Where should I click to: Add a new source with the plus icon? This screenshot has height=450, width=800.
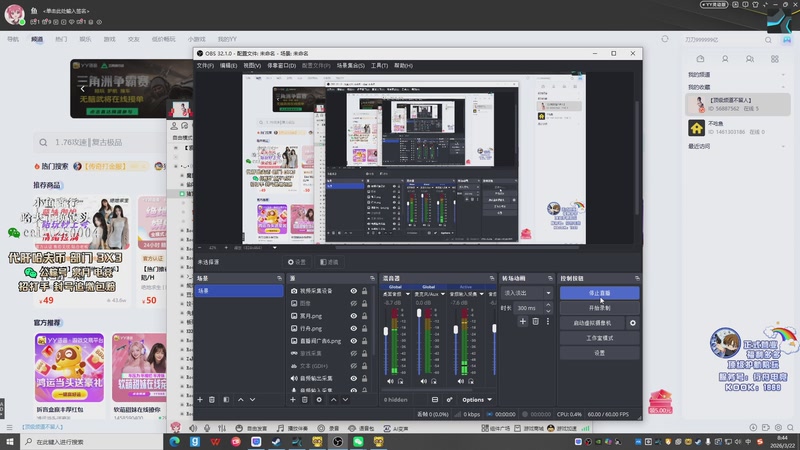[293, 399]
